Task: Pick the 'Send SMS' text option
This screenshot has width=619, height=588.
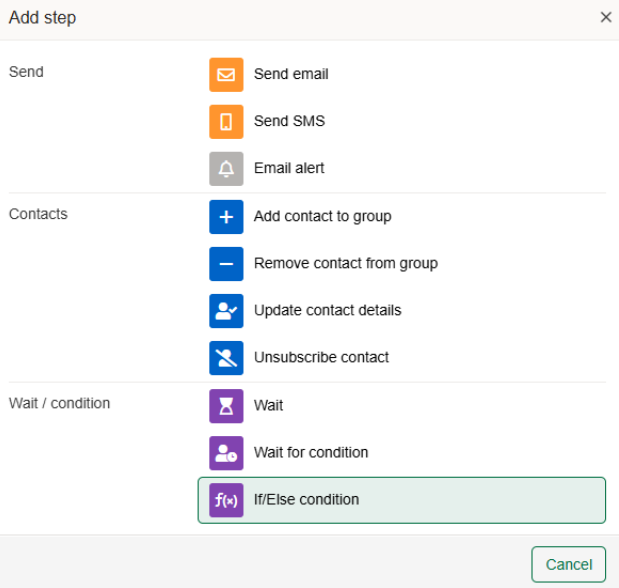Action: [x=289, y=122]
